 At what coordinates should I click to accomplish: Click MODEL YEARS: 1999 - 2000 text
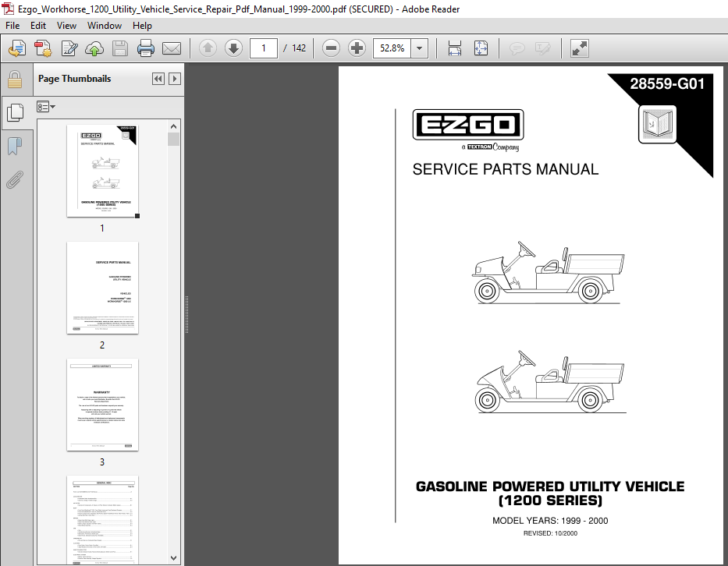550,521
